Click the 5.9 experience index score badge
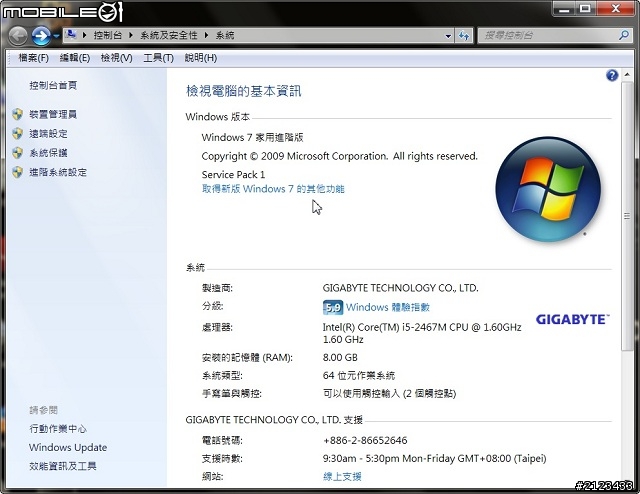This screenshot has width=640, height=494. pos(333,307)
